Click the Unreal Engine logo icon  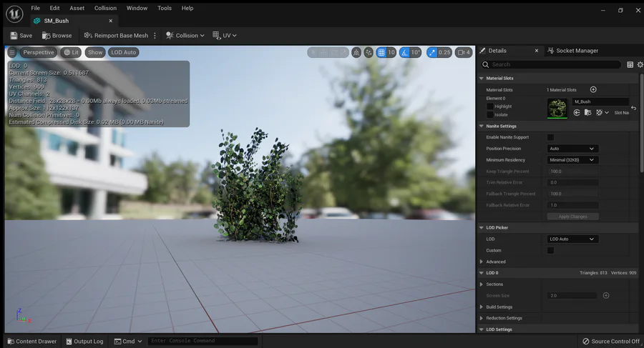tap(14, 14)
